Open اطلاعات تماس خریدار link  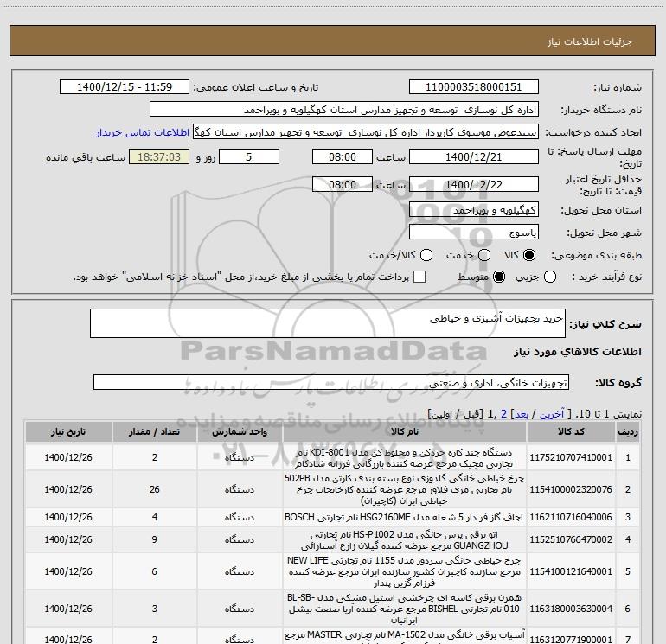click(143, 132)
